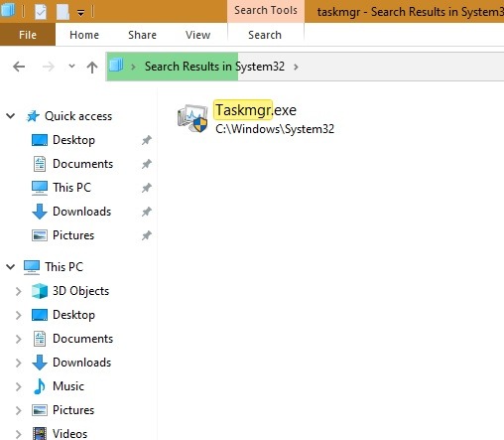
Task: Click the This PC root monitor icon
Action: (x=32, y=267)
